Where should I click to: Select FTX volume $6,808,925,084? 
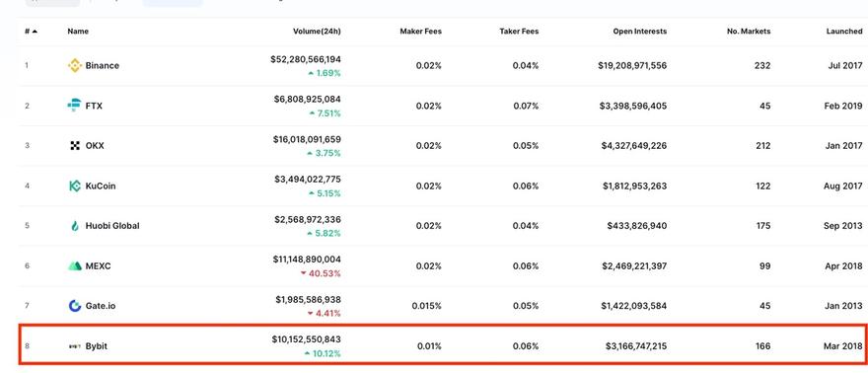point(307,99)
